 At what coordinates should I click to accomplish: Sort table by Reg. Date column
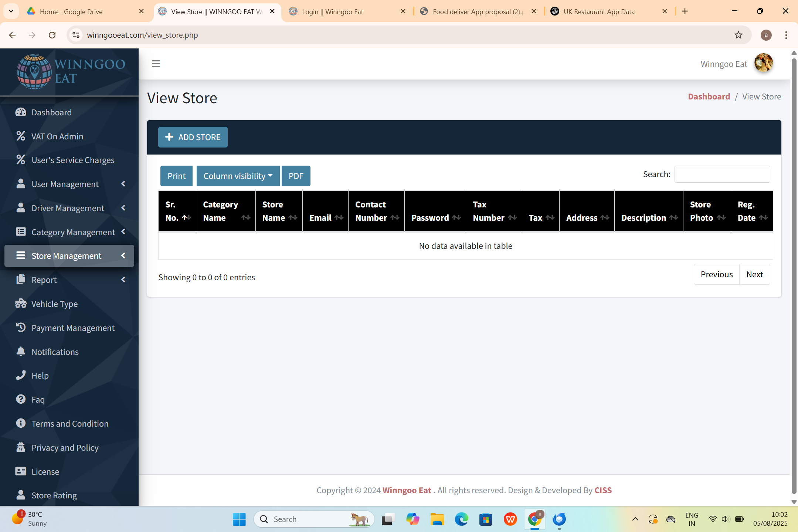[752, 211]
